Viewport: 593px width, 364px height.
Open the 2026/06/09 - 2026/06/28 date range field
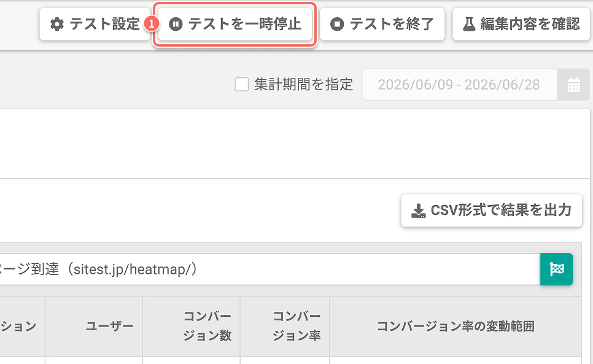click(459, 85)
